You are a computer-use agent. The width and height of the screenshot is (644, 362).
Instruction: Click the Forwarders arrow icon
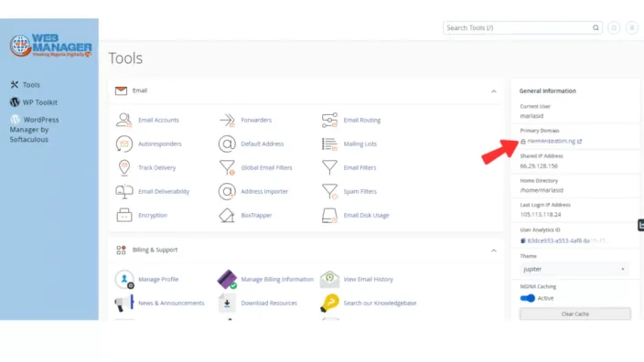tap(227, 120)
